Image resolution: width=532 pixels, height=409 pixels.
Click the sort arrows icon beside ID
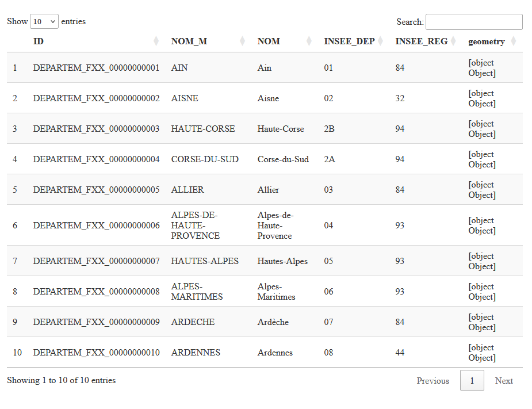point(156,41)
